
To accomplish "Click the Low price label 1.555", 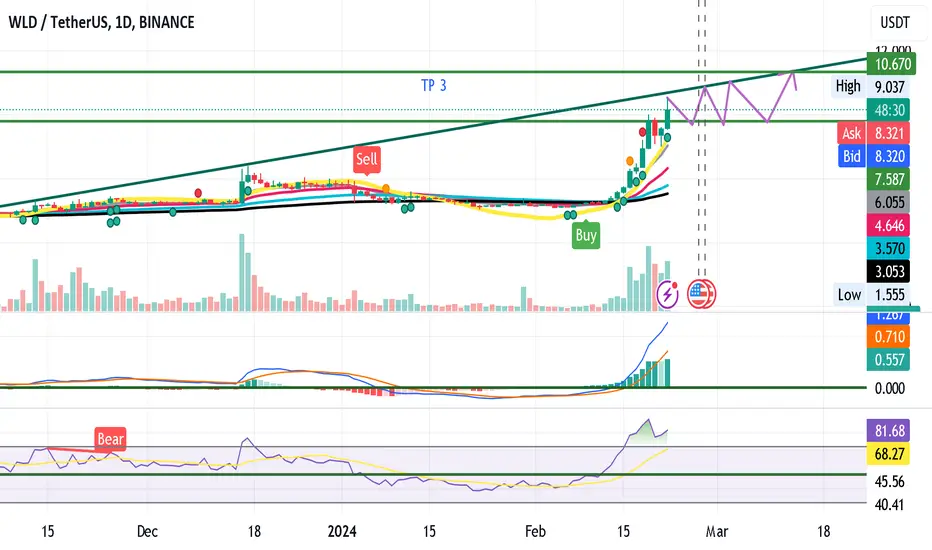I will pyautogui.click(x=871, y=294).
